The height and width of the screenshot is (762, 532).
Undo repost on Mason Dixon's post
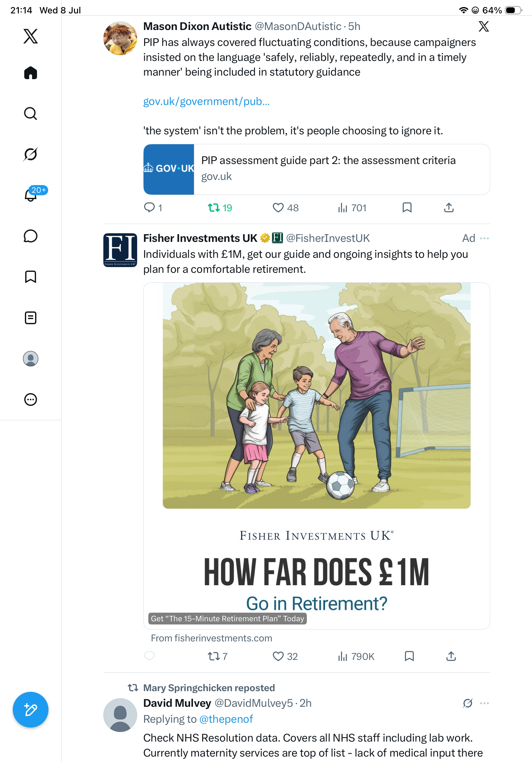click(x=219, y=208)
